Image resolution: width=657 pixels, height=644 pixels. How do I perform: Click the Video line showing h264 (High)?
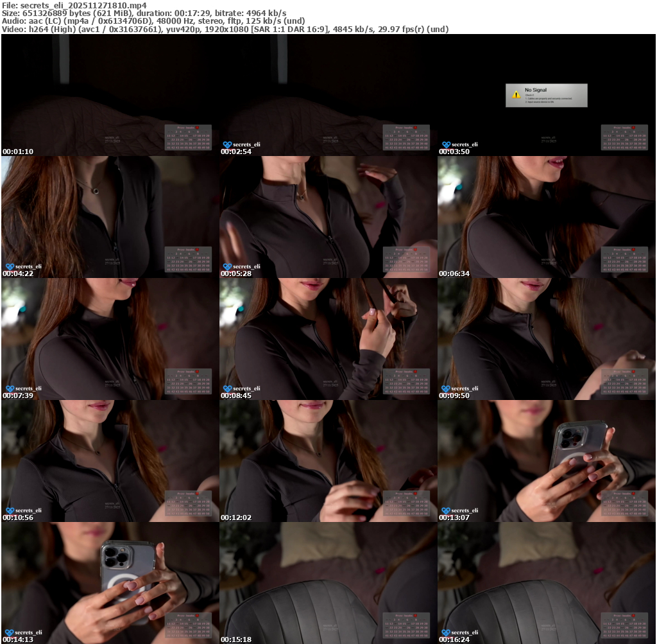(x=225, y=30)
